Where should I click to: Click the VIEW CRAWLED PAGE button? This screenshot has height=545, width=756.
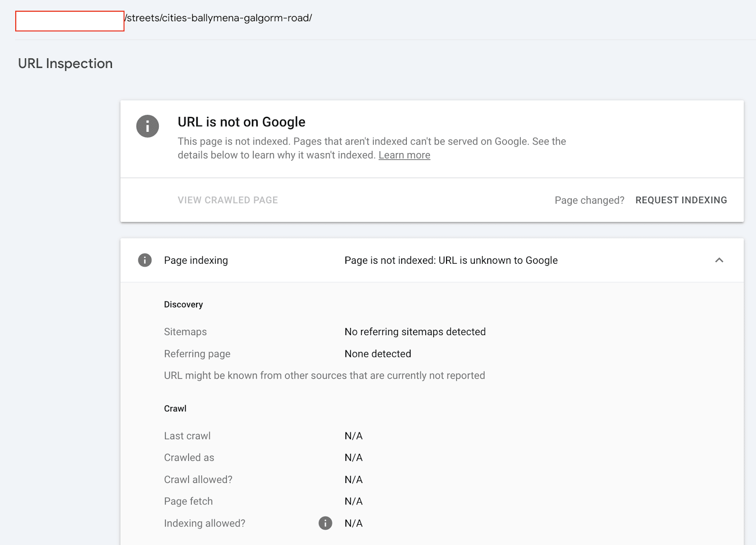tap(228, 200)
